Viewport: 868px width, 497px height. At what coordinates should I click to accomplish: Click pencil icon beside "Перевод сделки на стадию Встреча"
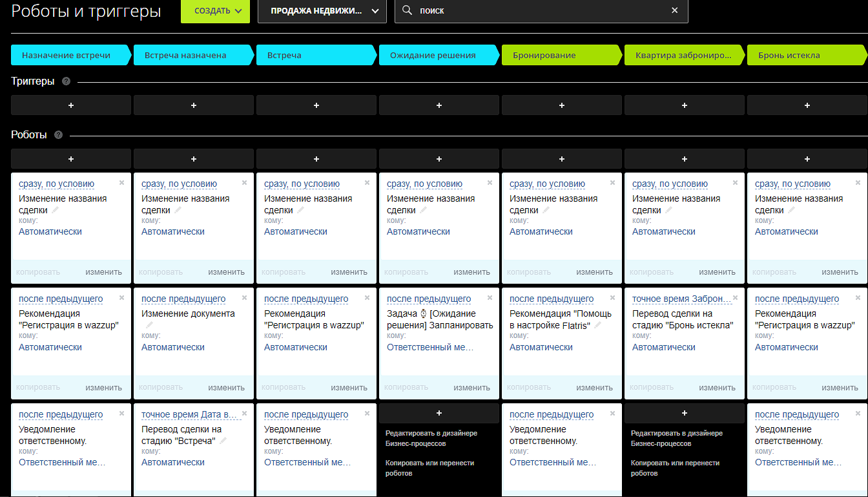click(223, 441)
